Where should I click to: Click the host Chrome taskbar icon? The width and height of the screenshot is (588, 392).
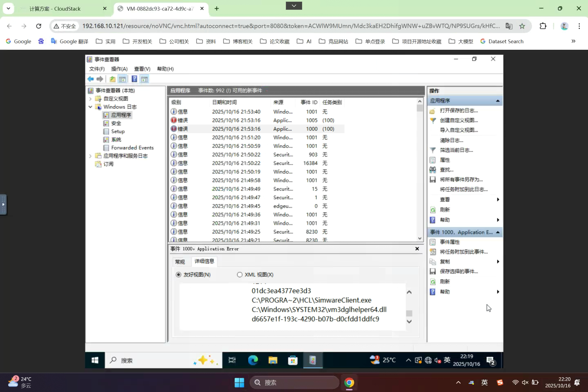(349, 383)
